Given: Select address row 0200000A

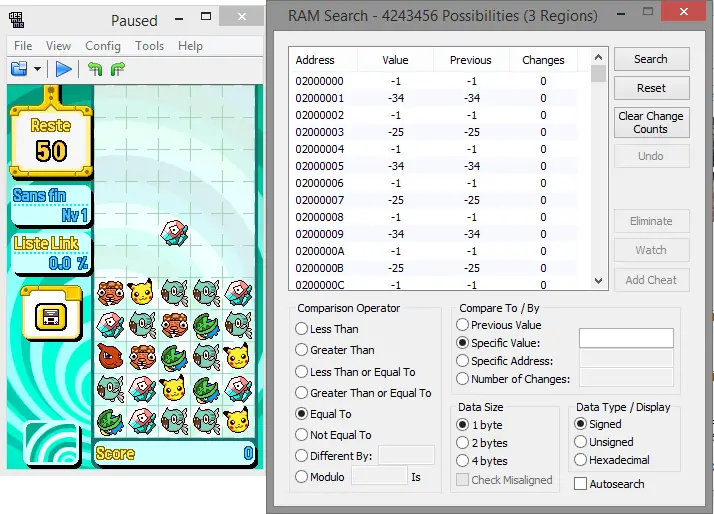Looking at the screenshot, I should click(x=433, y=251).
